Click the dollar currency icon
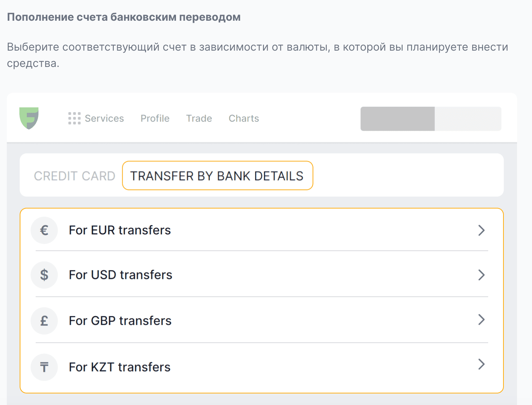Image resolution: width=532 pixels, height=405 pixels. 44,275
